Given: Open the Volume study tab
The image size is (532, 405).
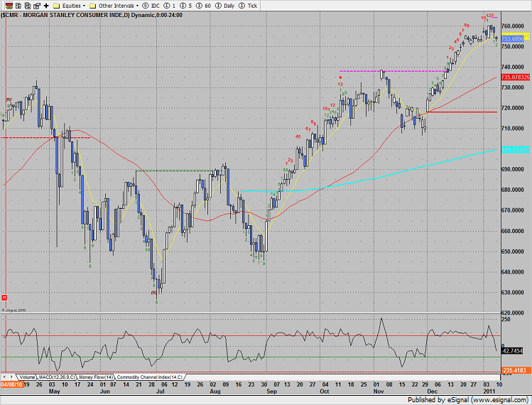Looking at the screenshot, I should click(27, 377).
